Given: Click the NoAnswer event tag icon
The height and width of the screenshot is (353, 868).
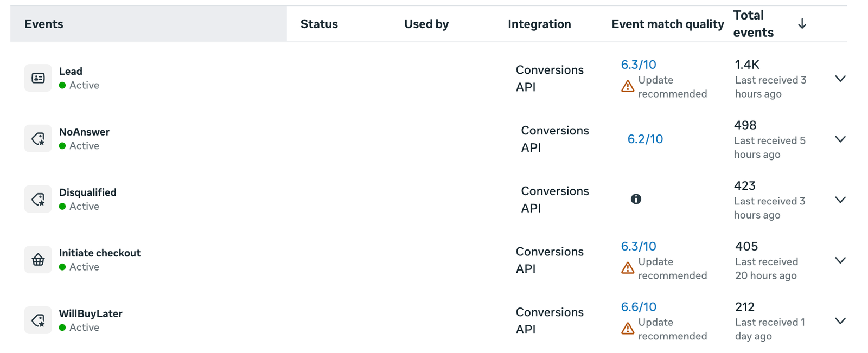Looking at the screenshot, I should pyautogui.click(x=38, y=139).
